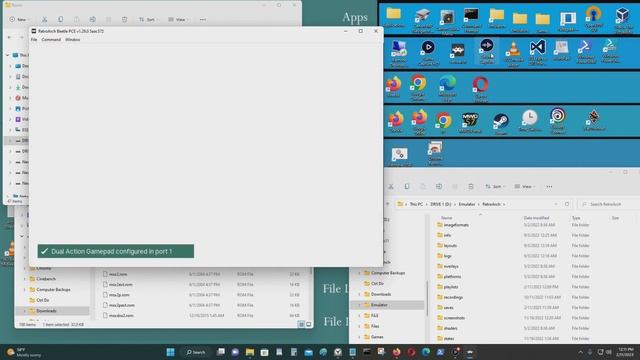Screen dimensions: 640x360
Task: Sort by the Type column header
Action: click(576, 218)
